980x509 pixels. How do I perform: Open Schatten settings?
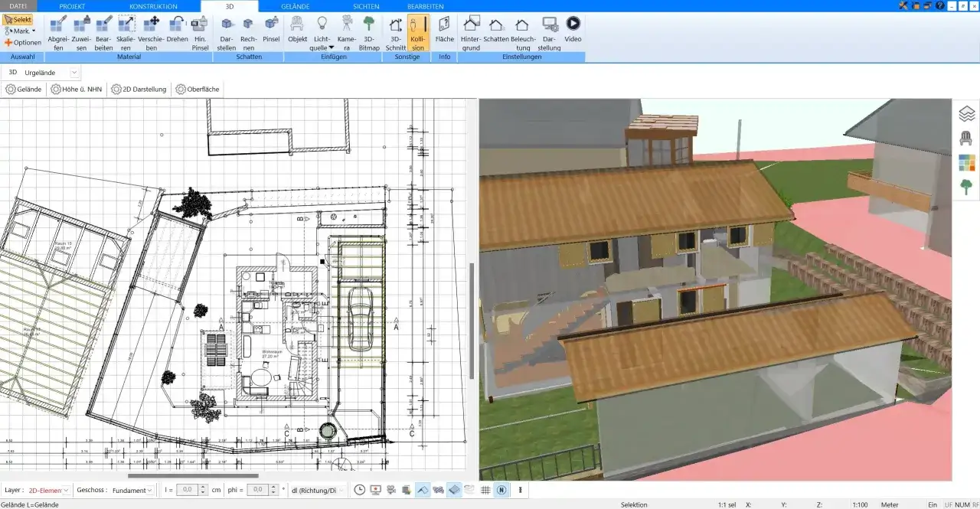(496, 29)
